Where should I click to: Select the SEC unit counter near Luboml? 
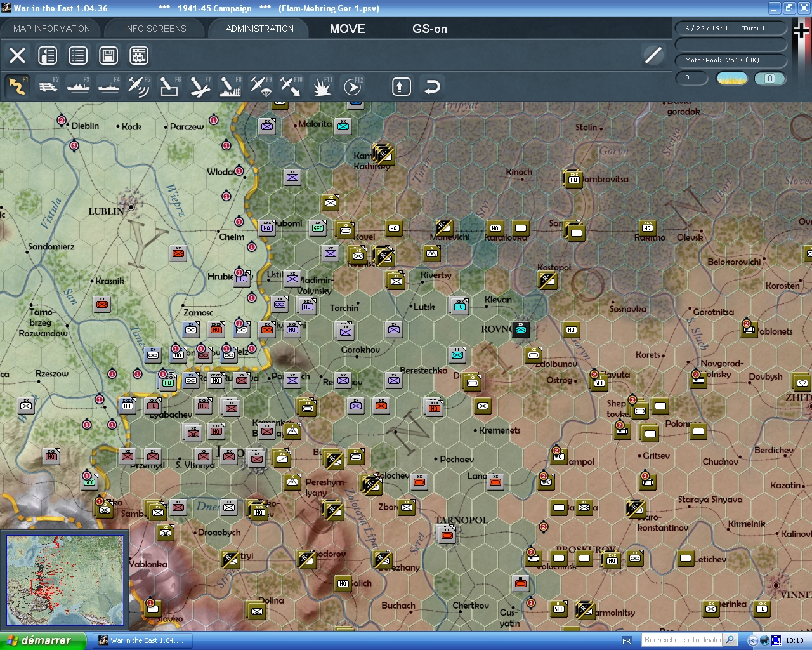(318, 228)
